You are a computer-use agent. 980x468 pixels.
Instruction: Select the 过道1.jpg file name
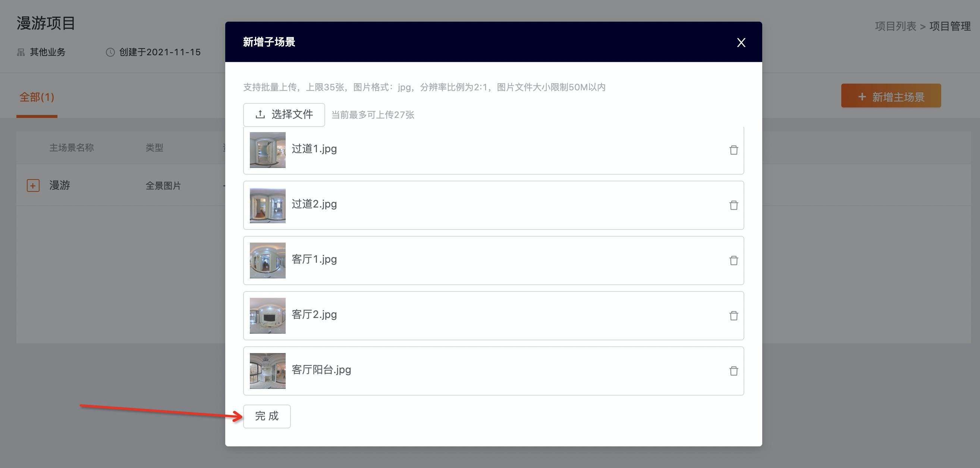[x=314, y=149]
